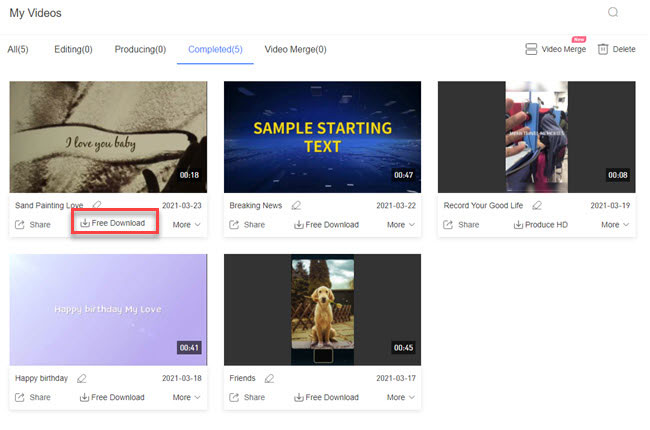This screenshot has height=430, width=650.
Task: Click Free Download text for Breaking News
Action: point(332,224)
